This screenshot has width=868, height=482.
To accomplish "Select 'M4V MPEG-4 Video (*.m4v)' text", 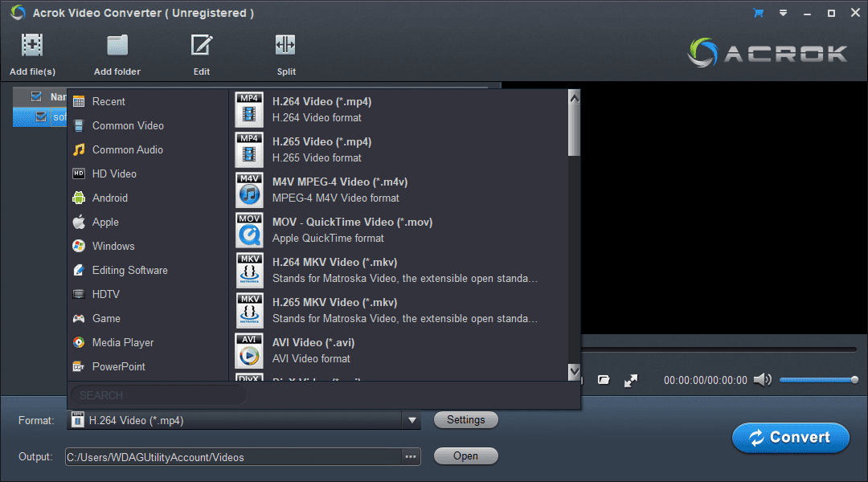I will pos(340,182).
